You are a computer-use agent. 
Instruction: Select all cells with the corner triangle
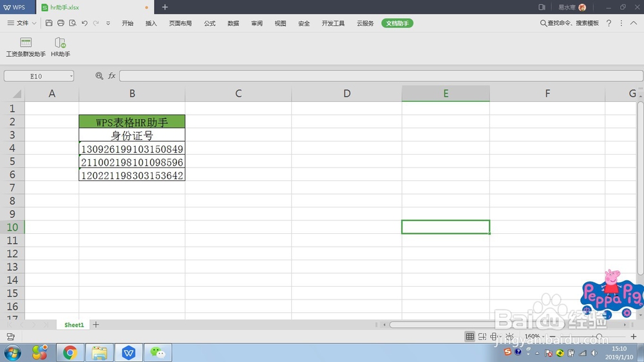point(17,93)
